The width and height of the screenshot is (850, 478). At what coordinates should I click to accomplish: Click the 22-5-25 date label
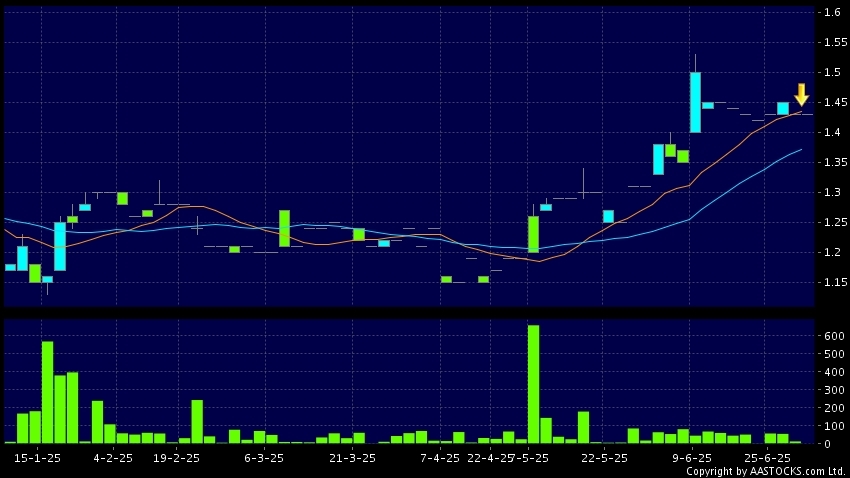604,458
